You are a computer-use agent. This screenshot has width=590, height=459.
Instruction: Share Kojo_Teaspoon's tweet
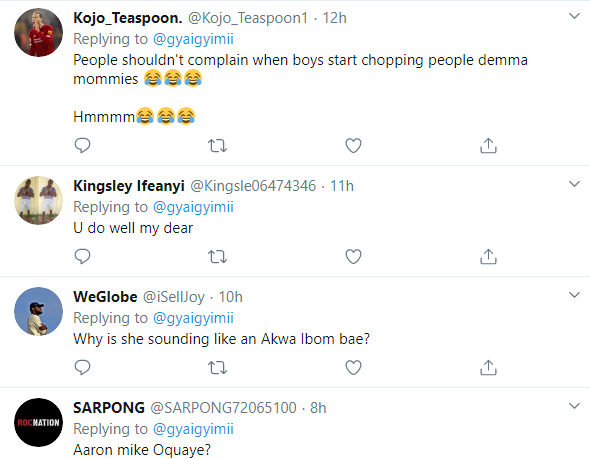[488, 146]
